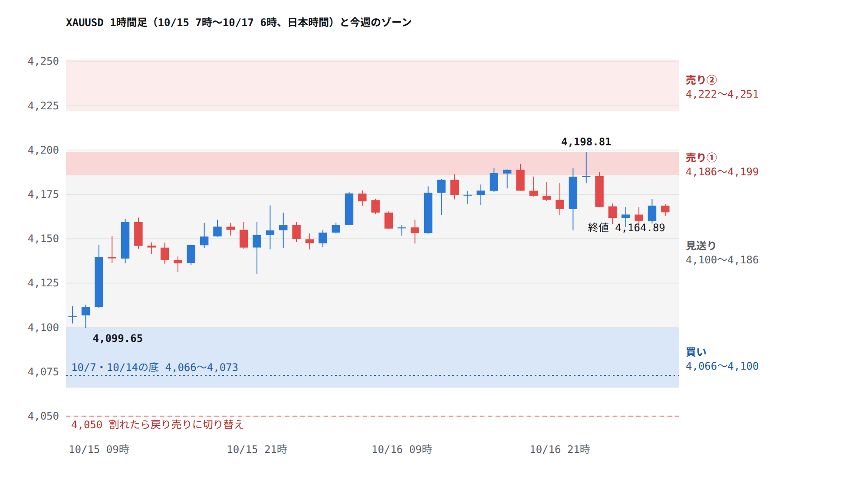Click the 4,066〜4,100 range text
868x479 pixels.
point(722,366)
